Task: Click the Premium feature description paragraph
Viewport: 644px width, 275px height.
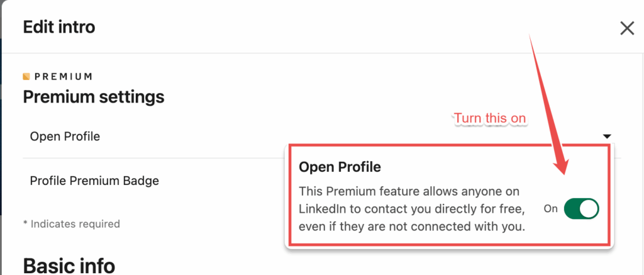Action: coord(412,209)
